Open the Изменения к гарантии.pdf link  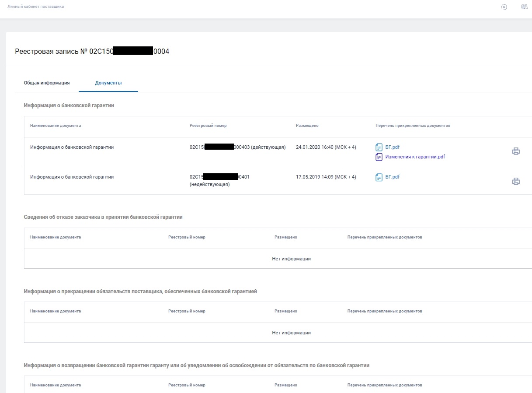[x=415, y=157]
